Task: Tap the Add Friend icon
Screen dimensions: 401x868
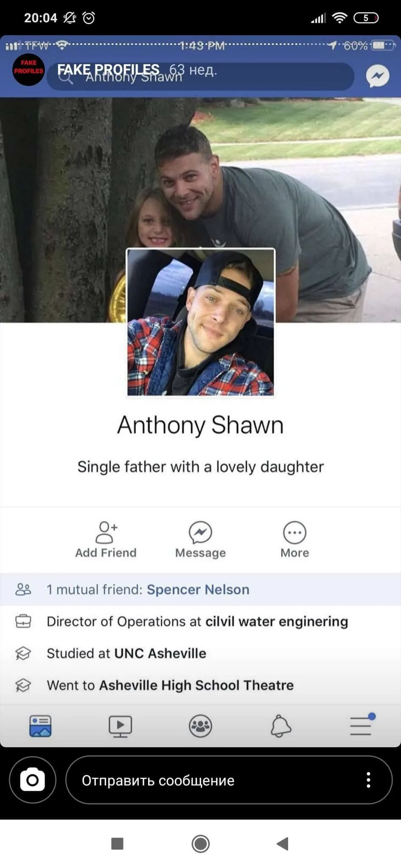Action: 106,532
